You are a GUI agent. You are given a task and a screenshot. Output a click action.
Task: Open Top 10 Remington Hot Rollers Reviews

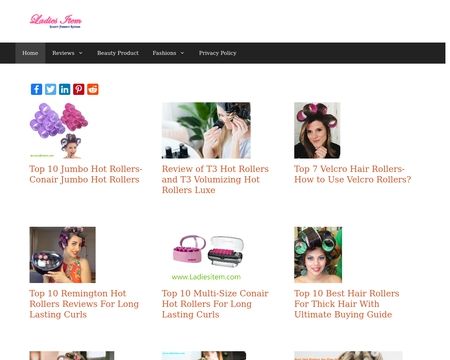point(84,304)
